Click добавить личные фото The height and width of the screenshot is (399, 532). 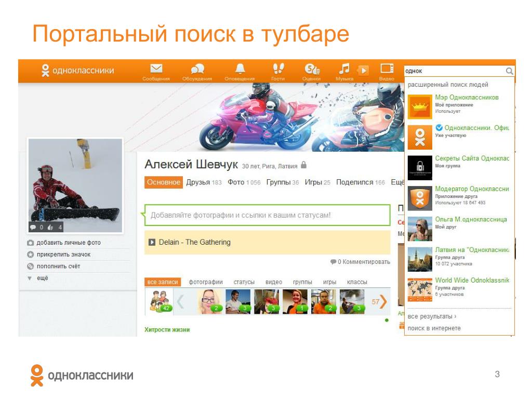click(x=69, y=243)
